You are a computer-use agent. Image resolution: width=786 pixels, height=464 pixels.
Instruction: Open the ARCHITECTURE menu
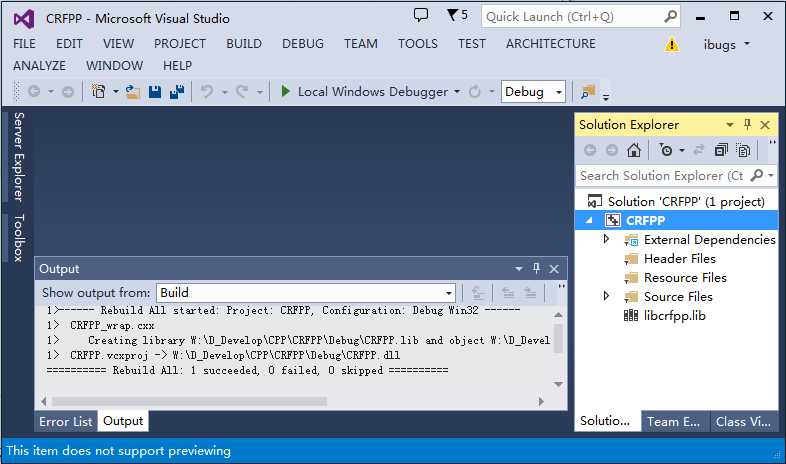(x=551, y=44)
